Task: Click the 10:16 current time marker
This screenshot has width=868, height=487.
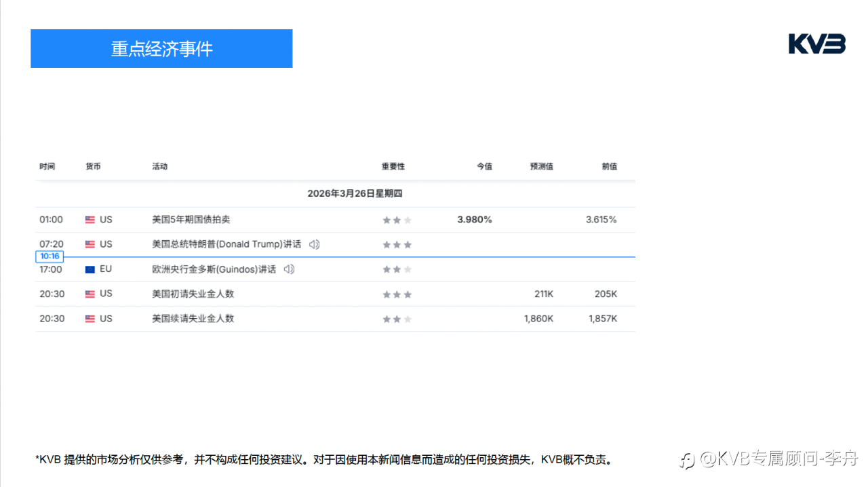Action: coord(50,256)
